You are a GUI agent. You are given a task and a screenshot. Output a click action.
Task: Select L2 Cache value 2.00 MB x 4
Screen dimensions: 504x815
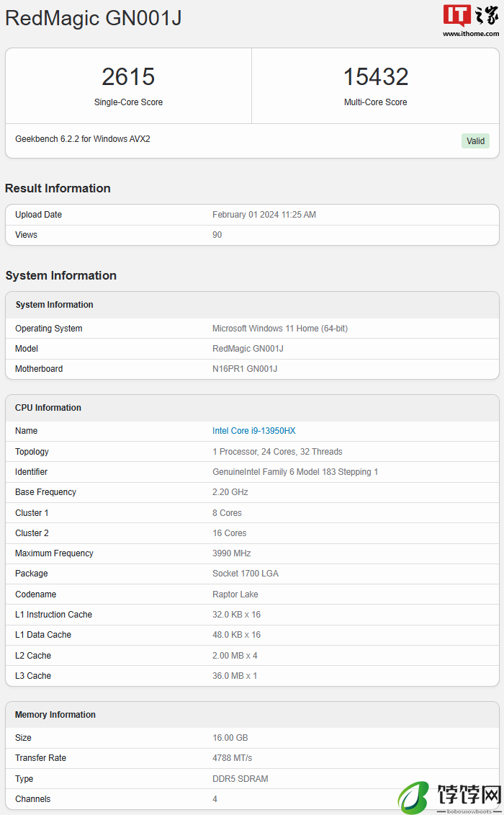point(234,656)
